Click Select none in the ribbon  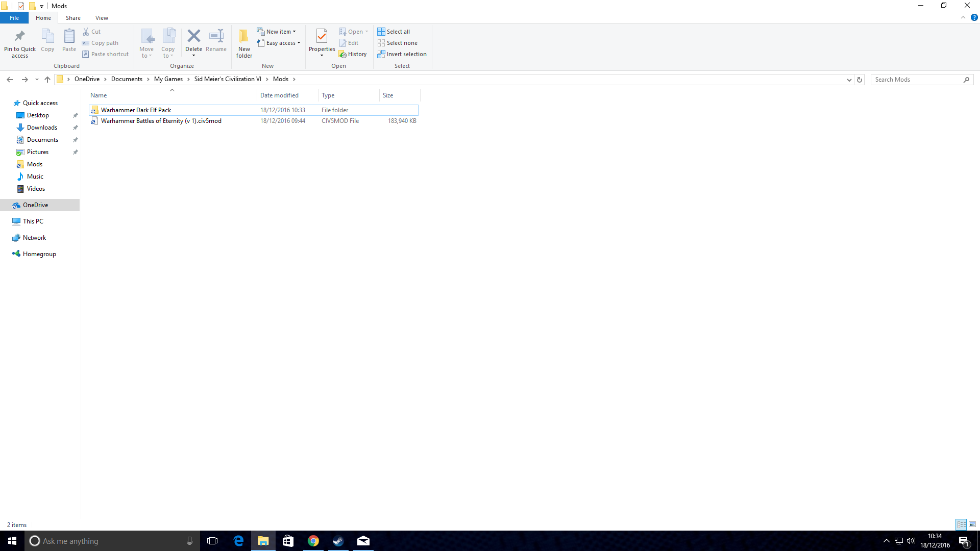coord(398,43)
